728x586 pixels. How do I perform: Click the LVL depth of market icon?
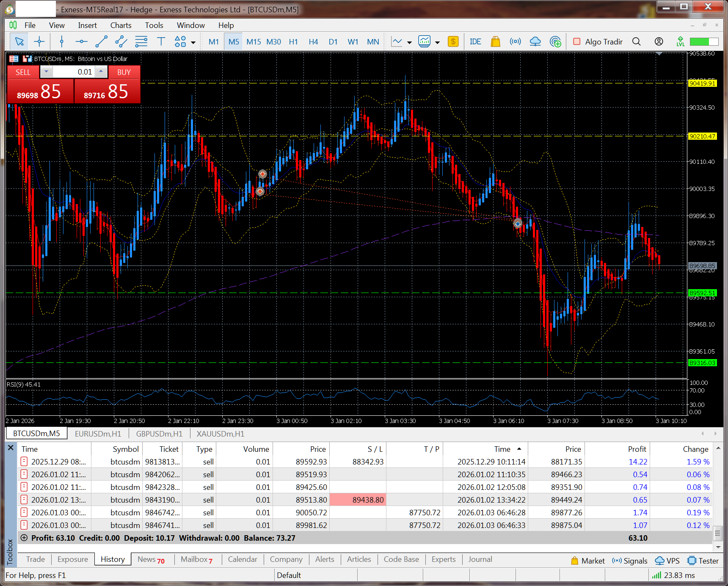(x=680, y=41)
